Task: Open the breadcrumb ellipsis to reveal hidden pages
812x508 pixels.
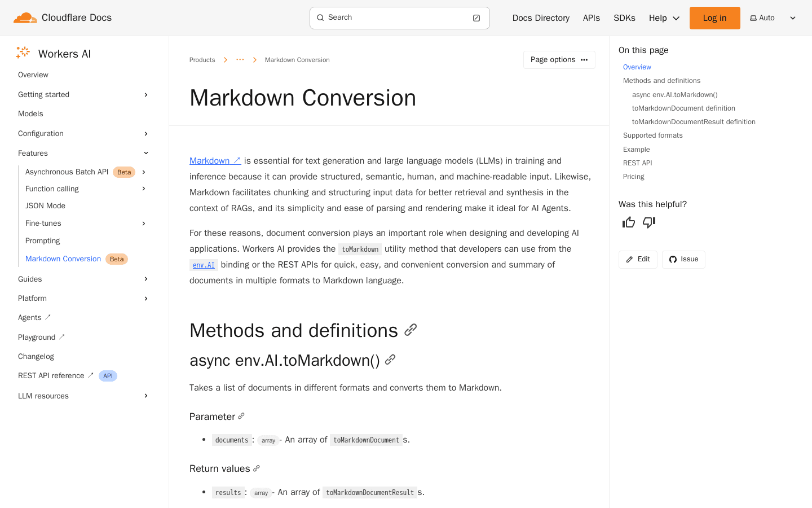Action: pyautogui.click(x=240, y=59)
